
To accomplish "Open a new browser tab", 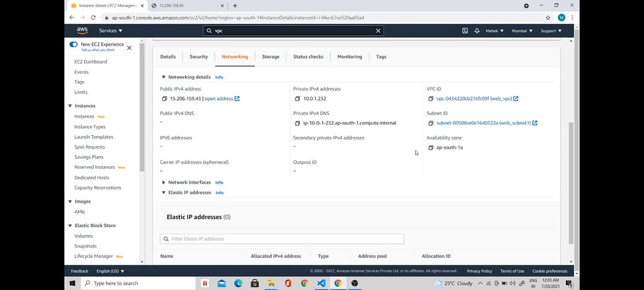I will coord(235,6).
